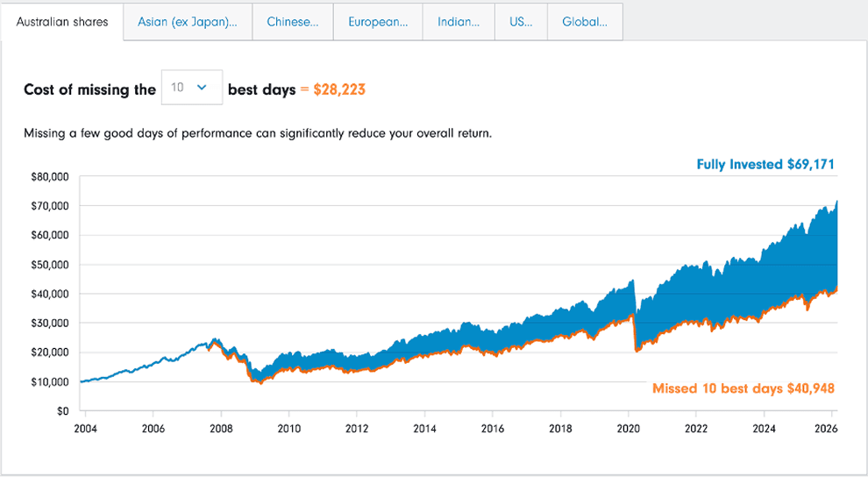
Task: Select the US shares tab
Action: click(x=521, y=22)
